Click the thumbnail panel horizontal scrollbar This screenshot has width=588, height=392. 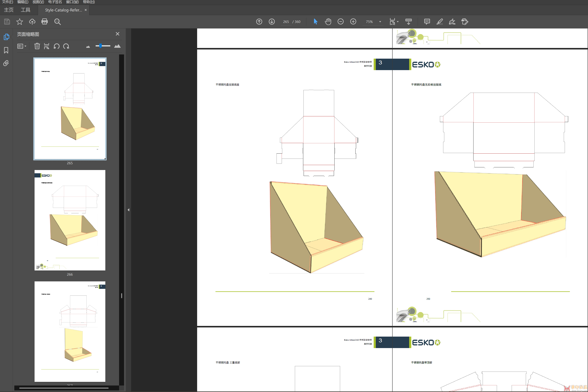[x=64, y=388]
